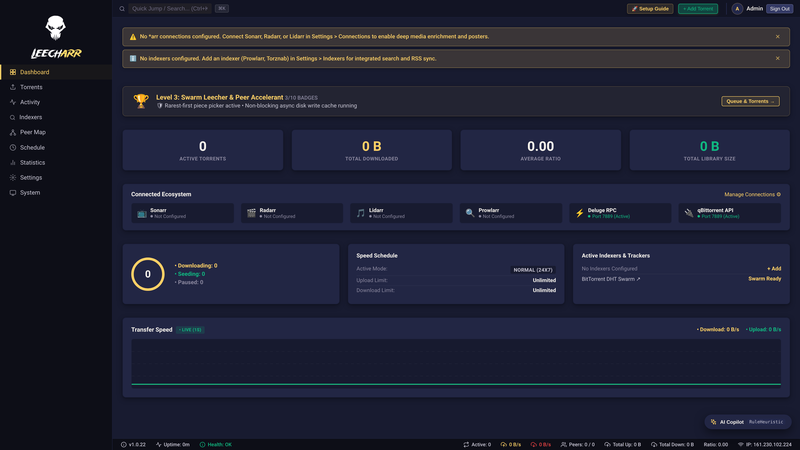The height and width of the screenshot is (450, 800).
Task: Click the ⌘K shortcut badge
Action: click(x=221, y=9)
